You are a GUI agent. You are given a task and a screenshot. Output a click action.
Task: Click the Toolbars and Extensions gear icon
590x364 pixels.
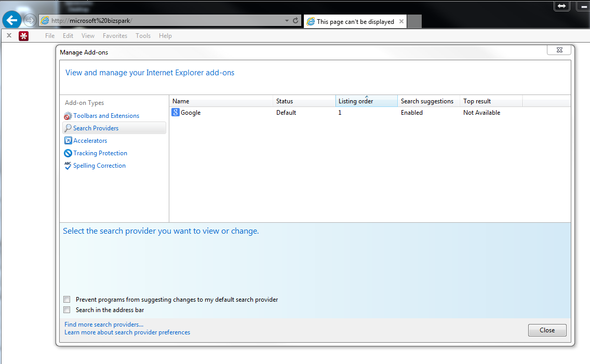pos(68,116)
